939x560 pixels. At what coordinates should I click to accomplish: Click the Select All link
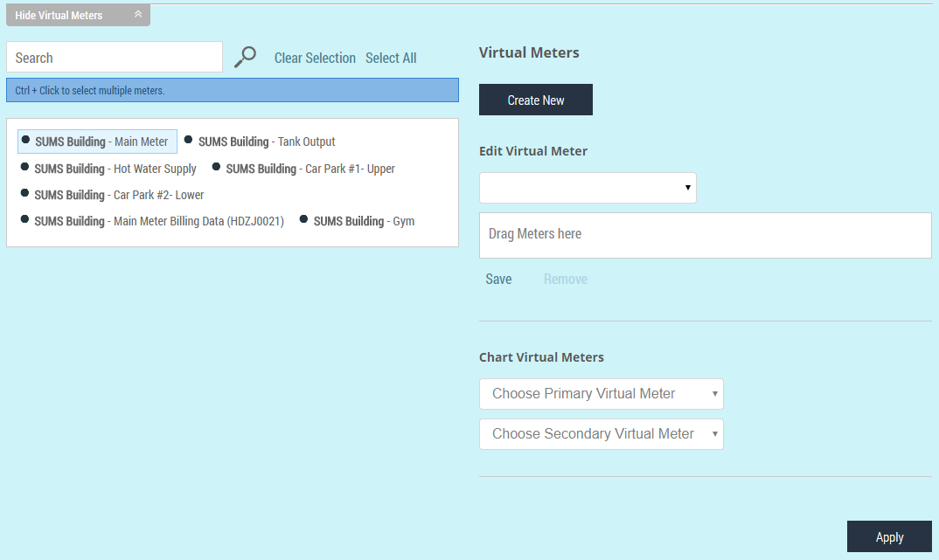(391, 57)
